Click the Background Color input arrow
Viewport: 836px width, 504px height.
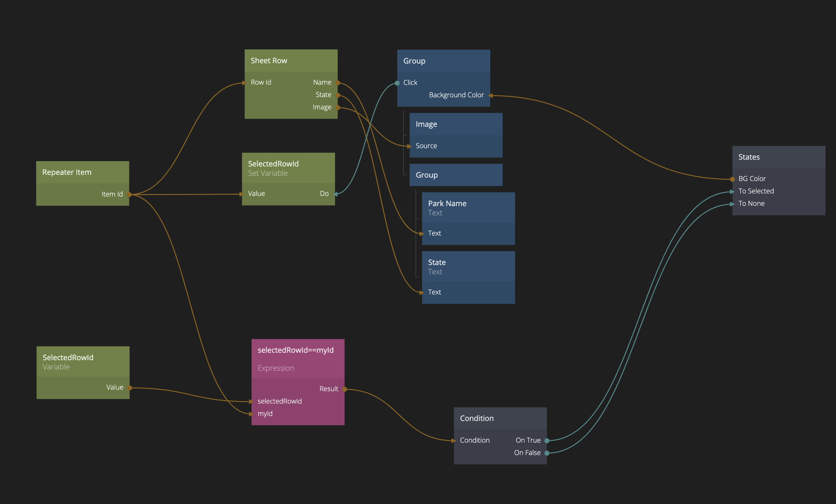point(490,95)
